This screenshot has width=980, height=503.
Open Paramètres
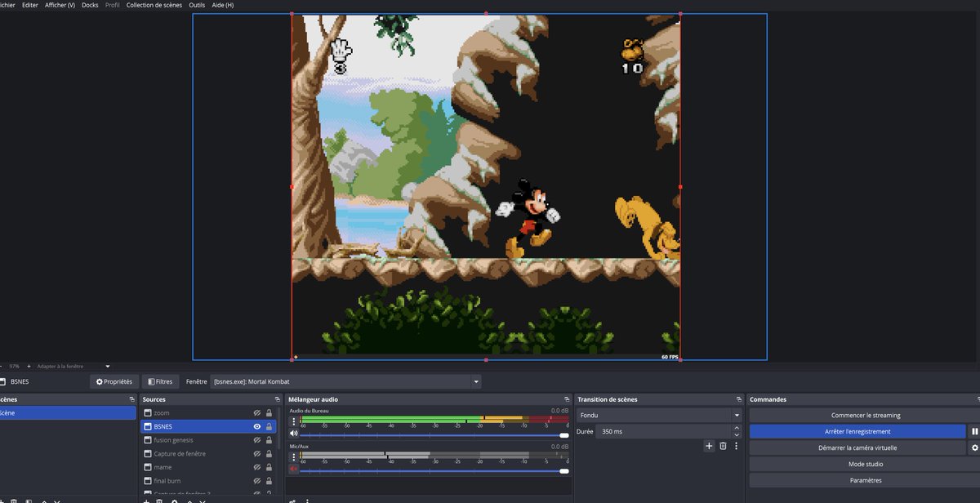click(x=863, y=480)
